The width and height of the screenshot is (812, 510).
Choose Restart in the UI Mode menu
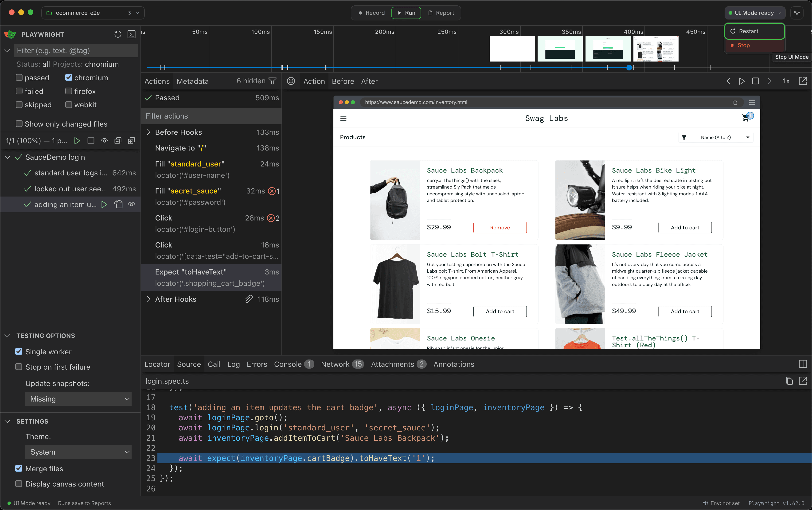click(x=754, y=31)
